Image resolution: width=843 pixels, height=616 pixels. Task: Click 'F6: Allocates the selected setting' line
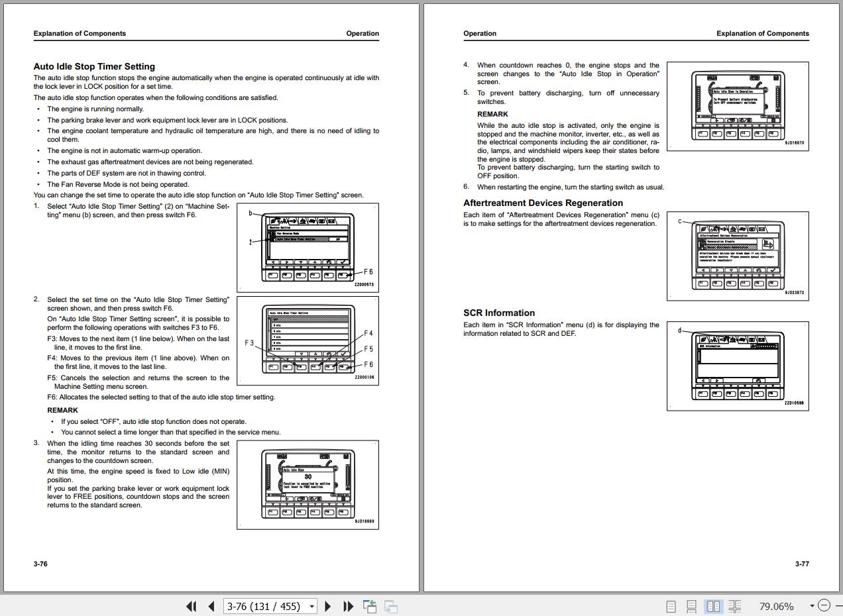pyautogui.click(x=161, y=397)
